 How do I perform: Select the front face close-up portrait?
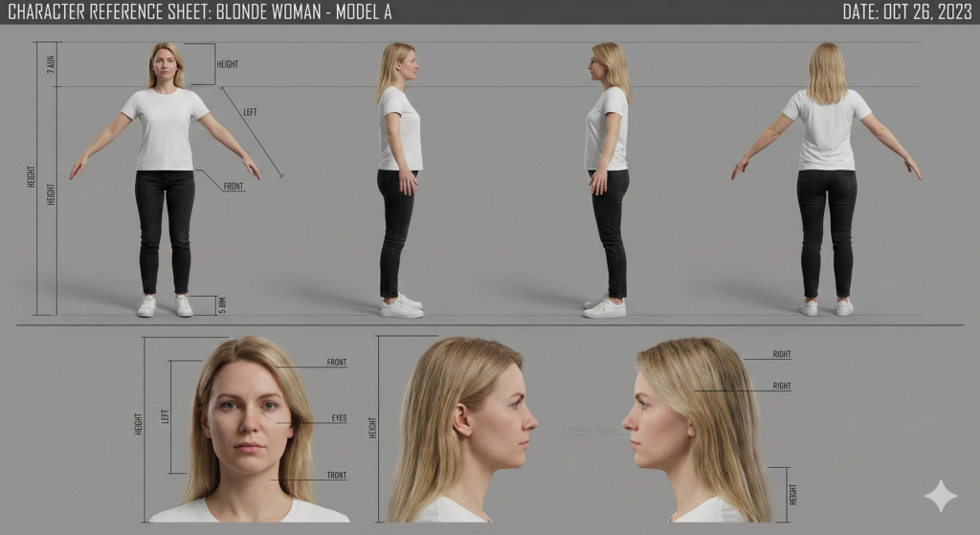(x=250, y=429)
